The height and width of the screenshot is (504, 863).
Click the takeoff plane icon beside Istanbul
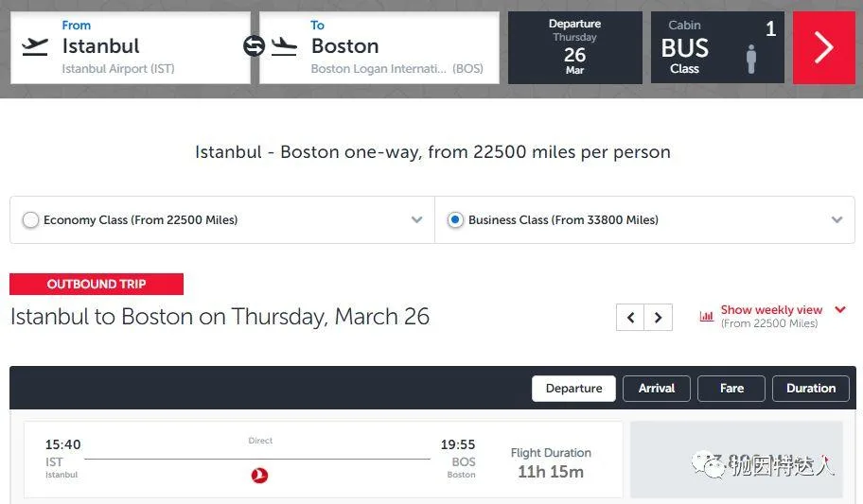click(x=35, y=46)
